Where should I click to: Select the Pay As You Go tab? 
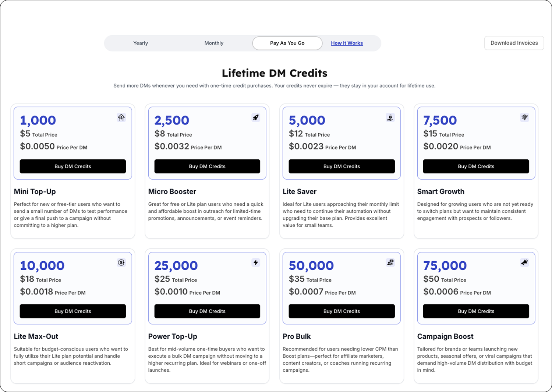pyautogui.click(x=287, y=43)
